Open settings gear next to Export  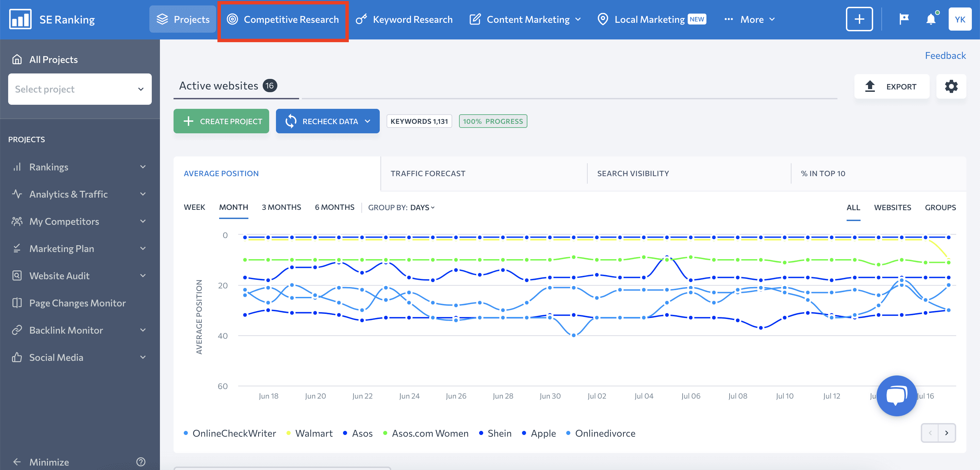[951, 86]
